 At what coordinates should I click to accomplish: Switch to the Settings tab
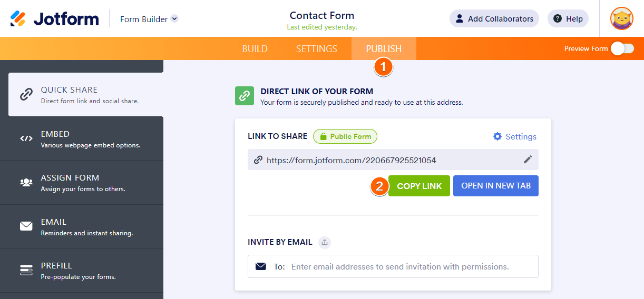[x=316, y=48]
